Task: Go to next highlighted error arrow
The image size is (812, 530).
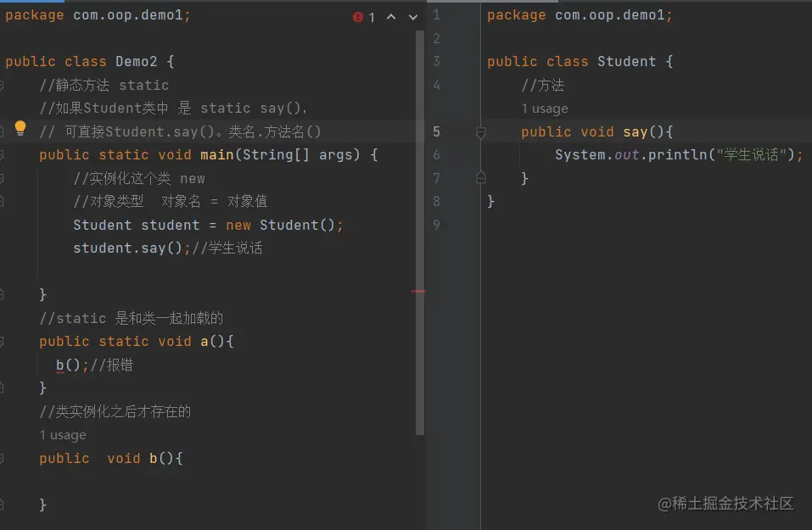Action: click(x=413, y=17)
